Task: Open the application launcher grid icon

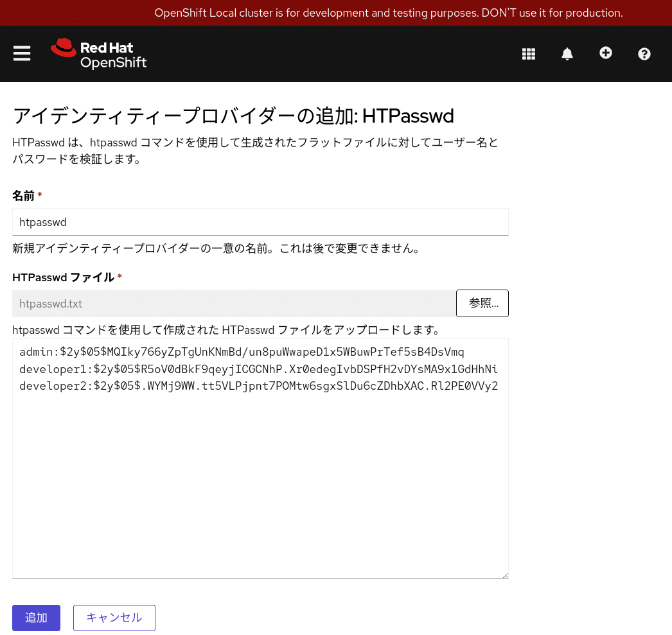Action: (529, 53)
